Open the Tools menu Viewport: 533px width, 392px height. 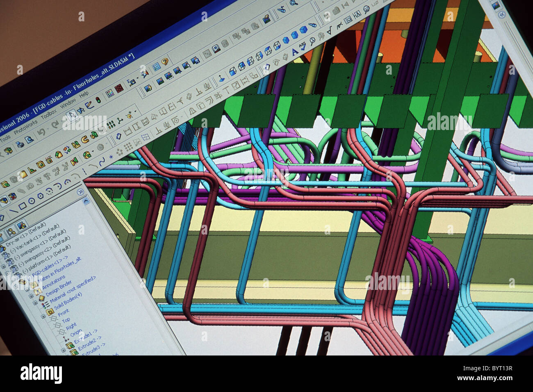point(5,139)
